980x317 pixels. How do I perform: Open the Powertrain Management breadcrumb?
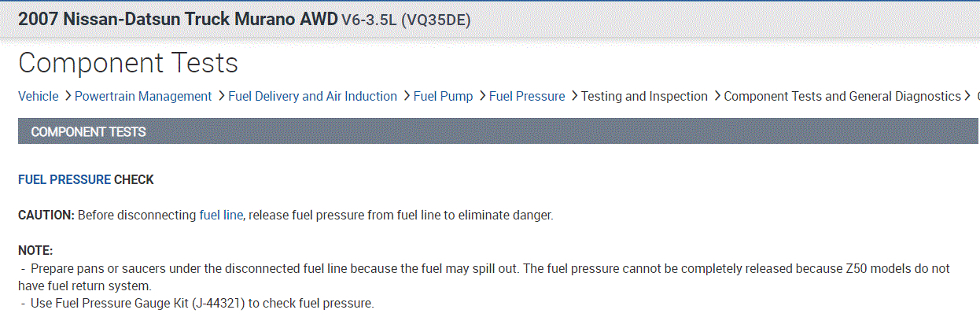coord(143,96)
